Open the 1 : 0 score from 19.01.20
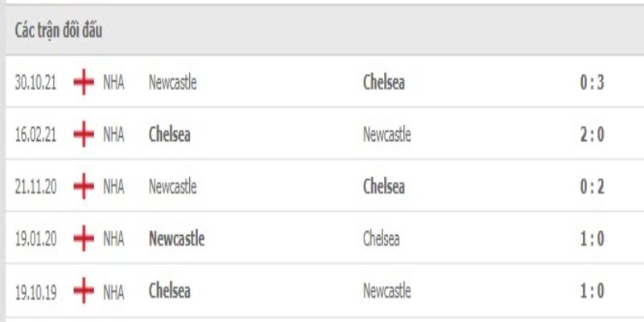This screenshot has height=322, width=644. coord(592,239)
